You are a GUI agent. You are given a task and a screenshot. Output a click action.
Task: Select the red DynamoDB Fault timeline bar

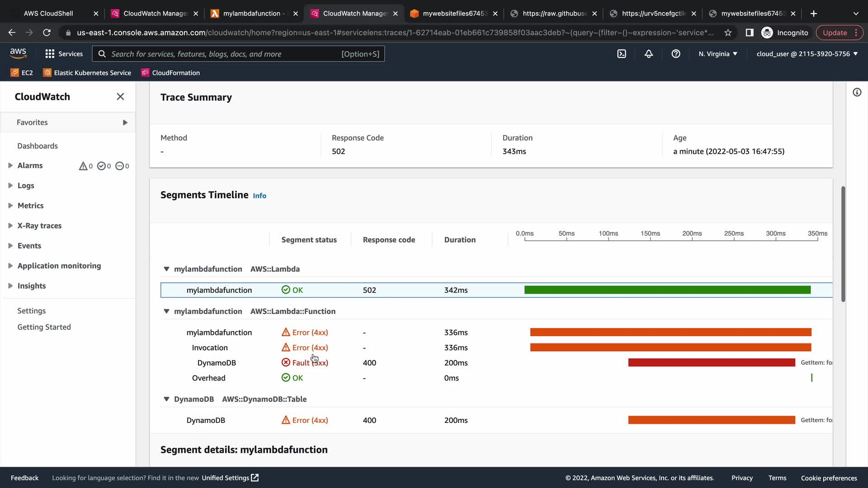click(711, 363)
